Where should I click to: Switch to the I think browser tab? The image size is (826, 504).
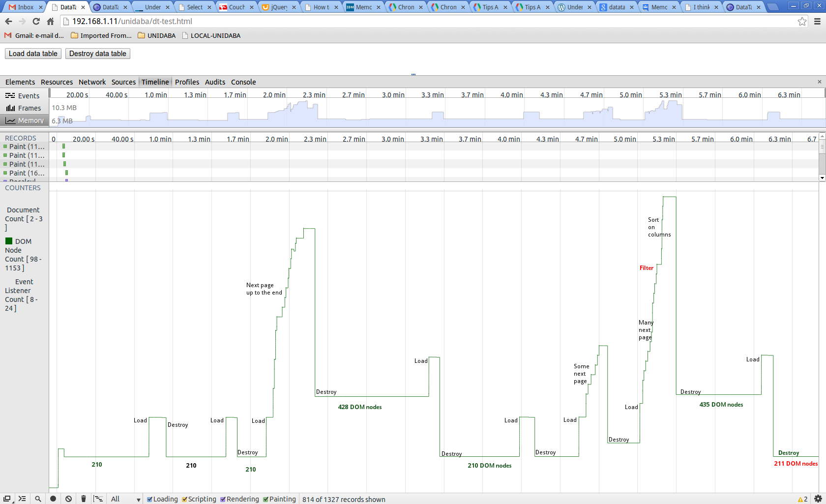point(702,7)
